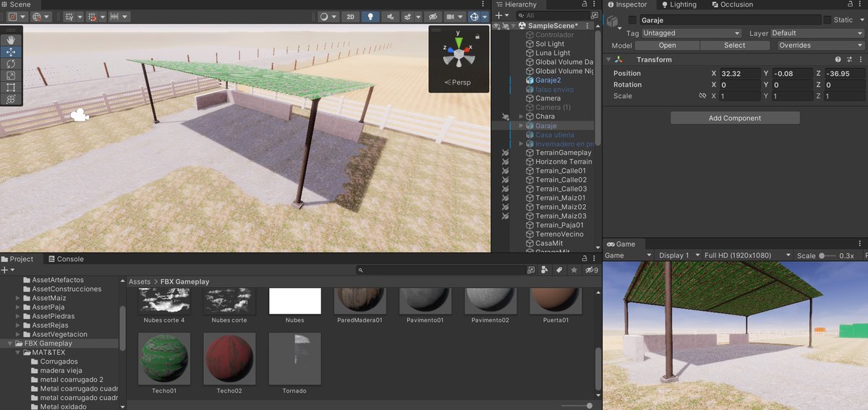
Task: Toggle Garaje active checkbox
Action: tap(633, 20)
